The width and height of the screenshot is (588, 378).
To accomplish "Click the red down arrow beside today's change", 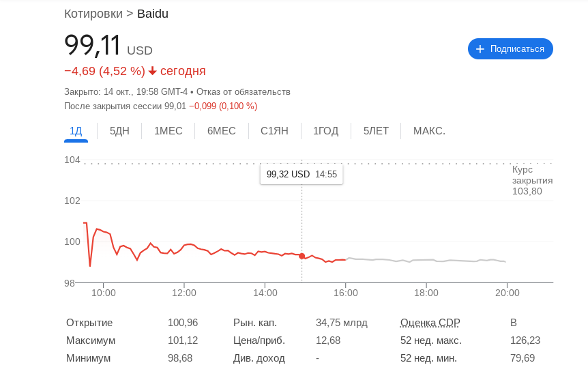I will pos(153,71).
